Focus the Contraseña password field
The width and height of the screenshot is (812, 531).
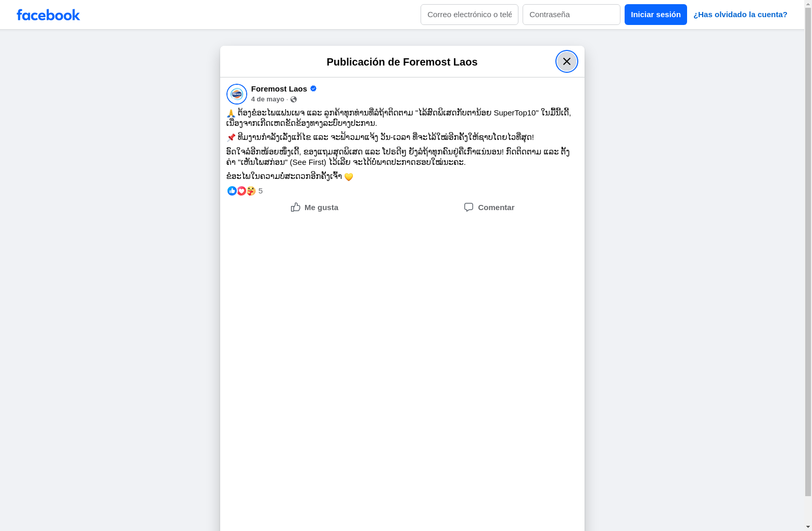pos(572,15)
